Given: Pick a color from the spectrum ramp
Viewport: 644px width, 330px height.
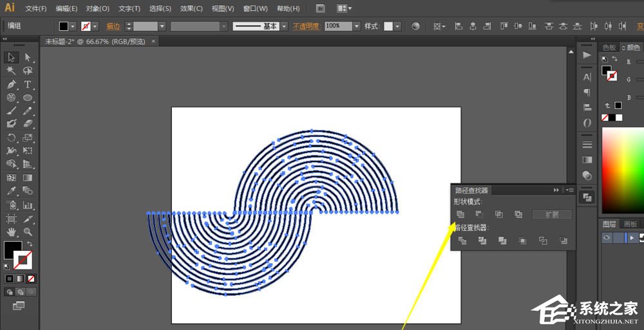Looking at the screenshot, I should 621,167.
